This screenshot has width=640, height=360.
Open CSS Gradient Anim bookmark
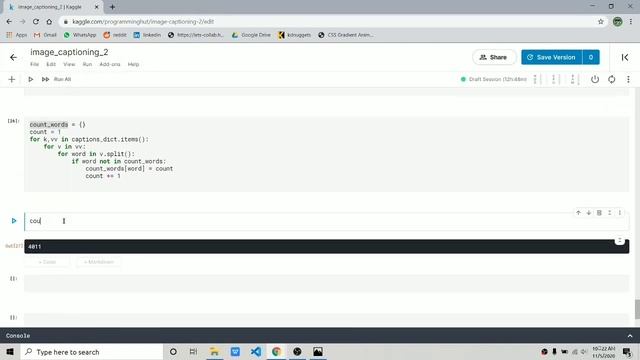(346, 35)
